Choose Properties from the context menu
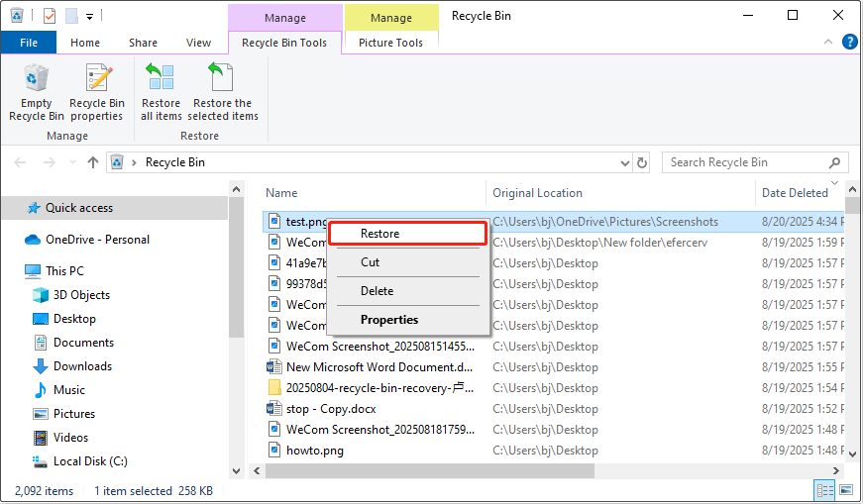 (407, 319)
